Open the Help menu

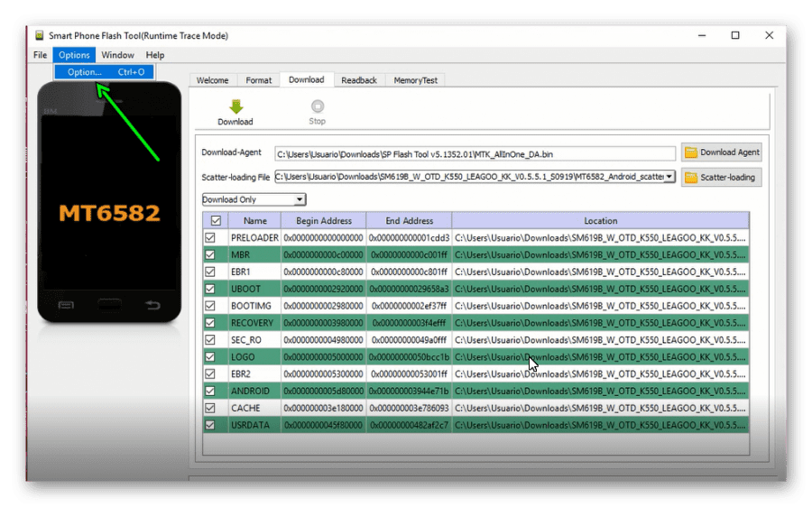pyautogui.click(x=155, y=55)
